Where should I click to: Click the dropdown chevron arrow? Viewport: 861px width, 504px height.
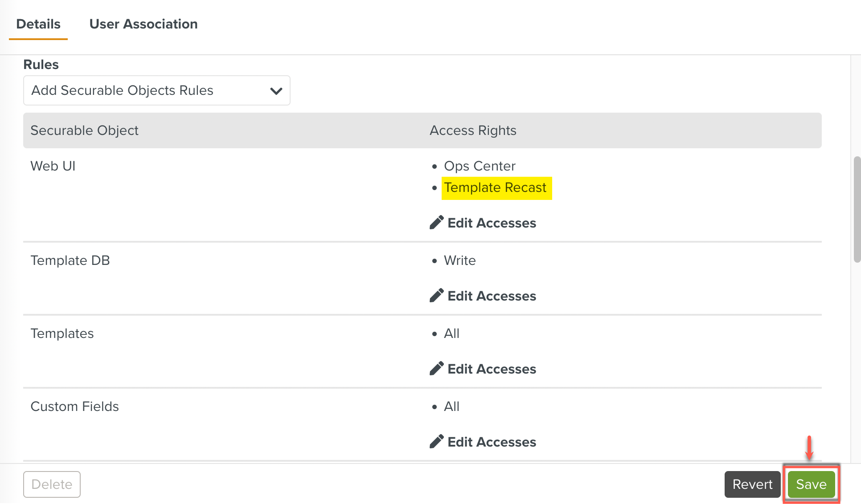point(276,91)
